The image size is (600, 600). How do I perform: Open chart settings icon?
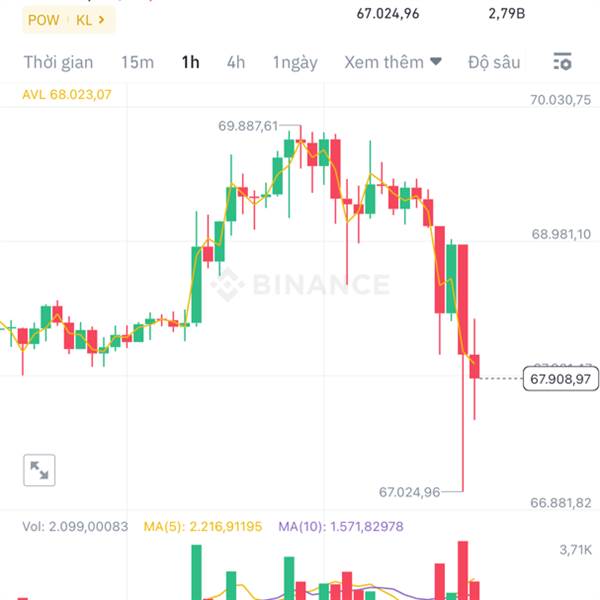562,62
